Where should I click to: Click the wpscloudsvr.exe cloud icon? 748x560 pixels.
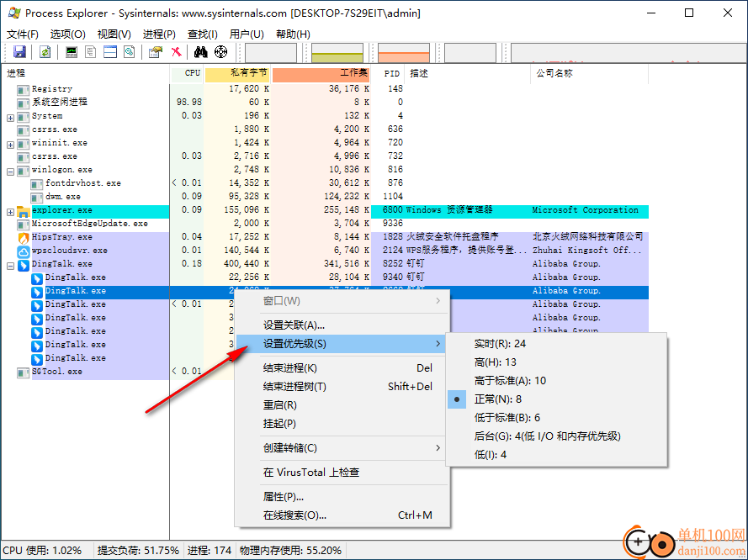point(24,251)
